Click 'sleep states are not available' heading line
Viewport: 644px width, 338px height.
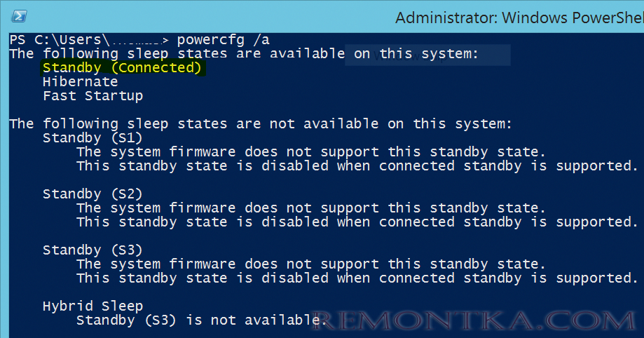pyautogui.click(x=261, y=123)
